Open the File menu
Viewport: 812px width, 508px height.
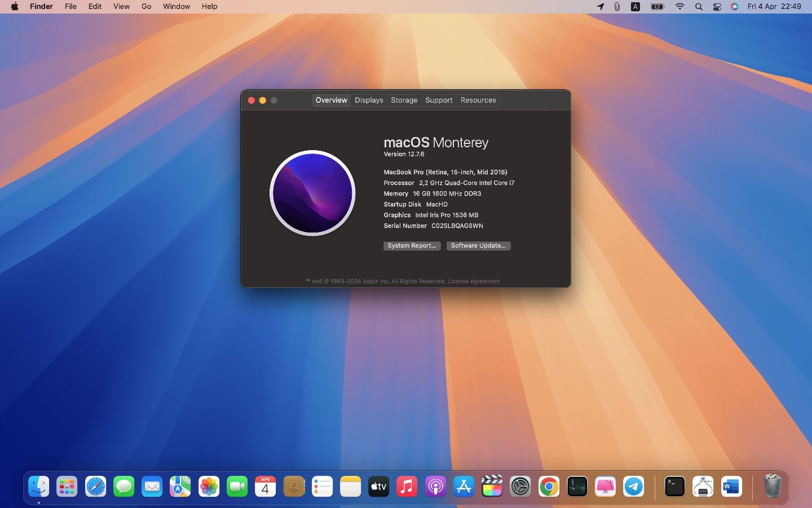[x=70, y=6]
